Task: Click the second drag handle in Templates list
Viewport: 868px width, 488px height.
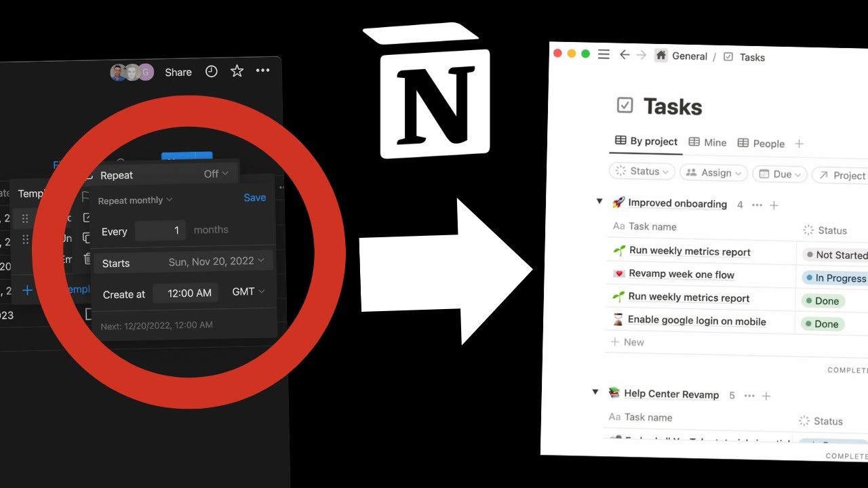Action: click(x=25, y=239)
